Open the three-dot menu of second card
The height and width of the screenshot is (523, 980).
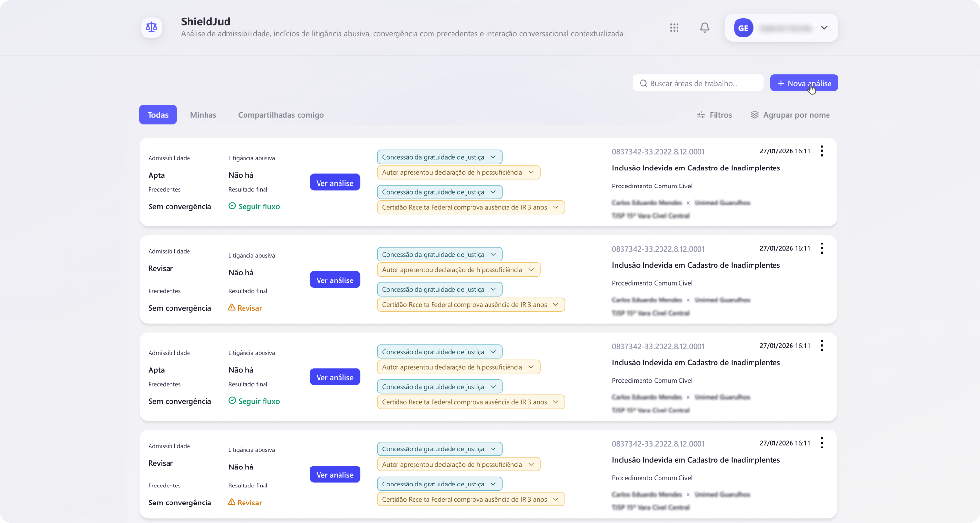click(822, 248)
